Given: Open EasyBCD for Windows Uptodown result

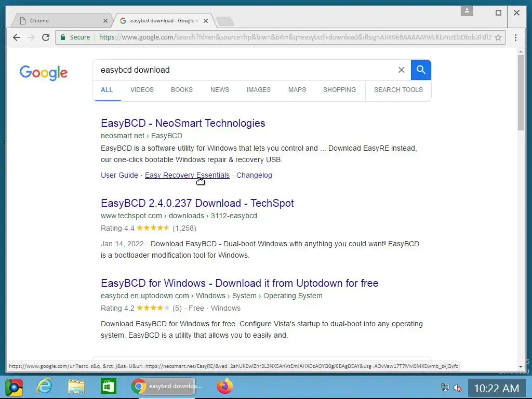Looking at the screenshot, I should coord(240,283).
